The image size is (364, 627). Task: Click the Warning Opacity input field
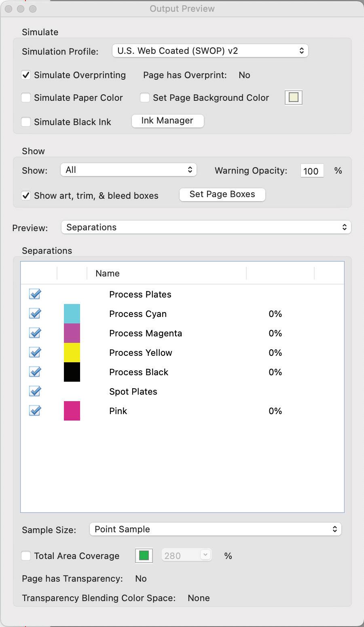coord(311,171)
